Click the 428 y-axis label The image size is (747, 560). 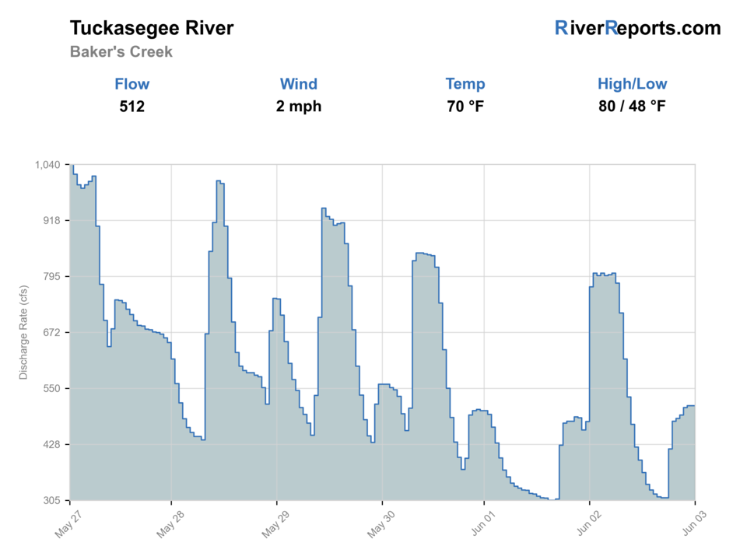coord(52,444)
